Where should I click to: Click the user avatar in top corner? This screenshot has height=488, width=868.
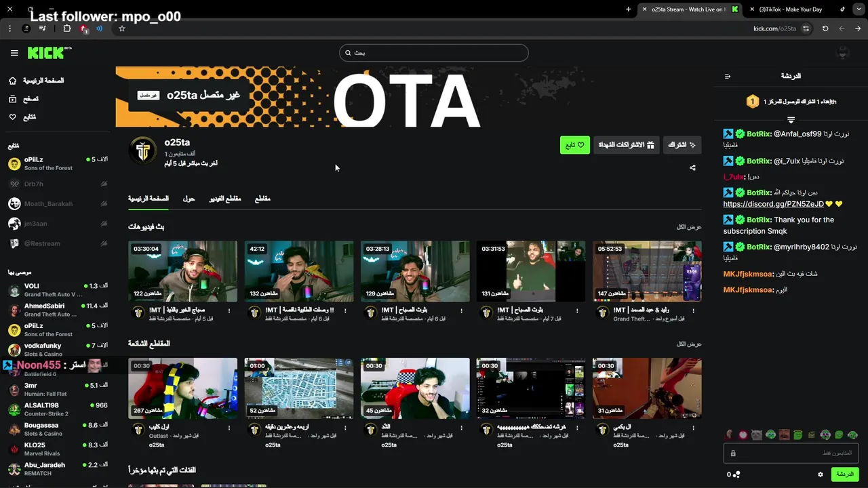(x=843, y=53)
